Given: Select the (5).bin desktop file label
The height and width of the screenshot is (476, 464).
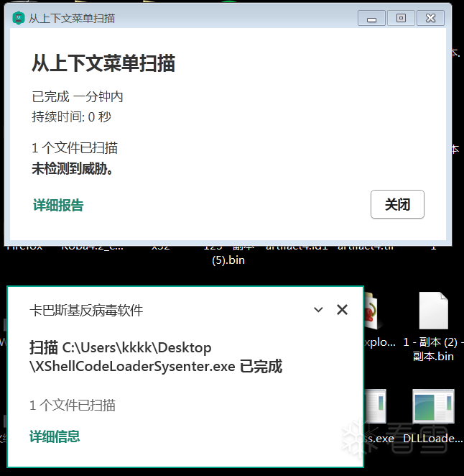Looking at the screenshot, I should pos(228,260).
